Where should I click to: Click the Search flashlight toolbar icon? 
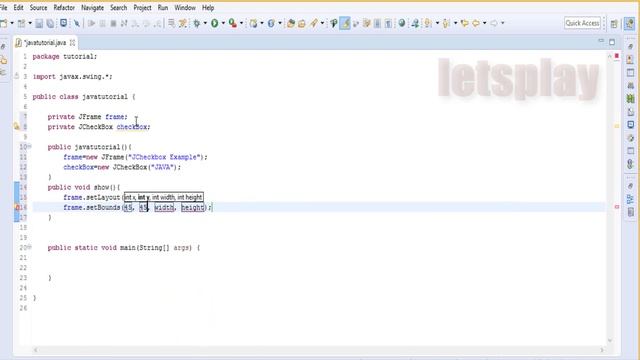pos(313,23)
